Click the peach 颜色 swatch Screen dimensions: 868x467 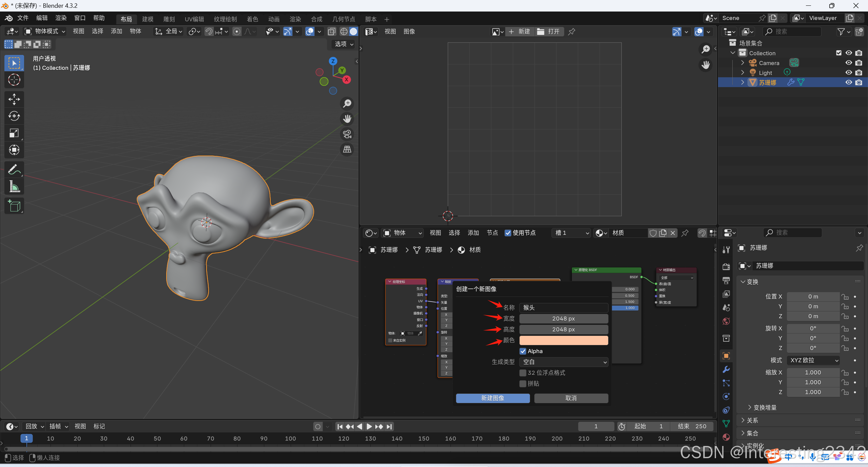click(x=563, y=340)
